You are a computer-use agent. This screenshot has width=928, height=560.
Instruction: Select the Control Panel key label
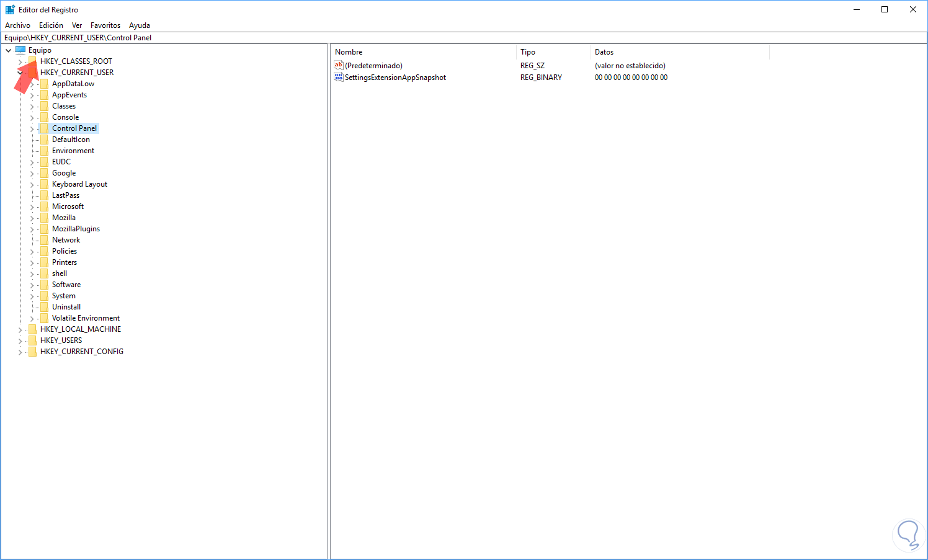(x=74, y=128)
